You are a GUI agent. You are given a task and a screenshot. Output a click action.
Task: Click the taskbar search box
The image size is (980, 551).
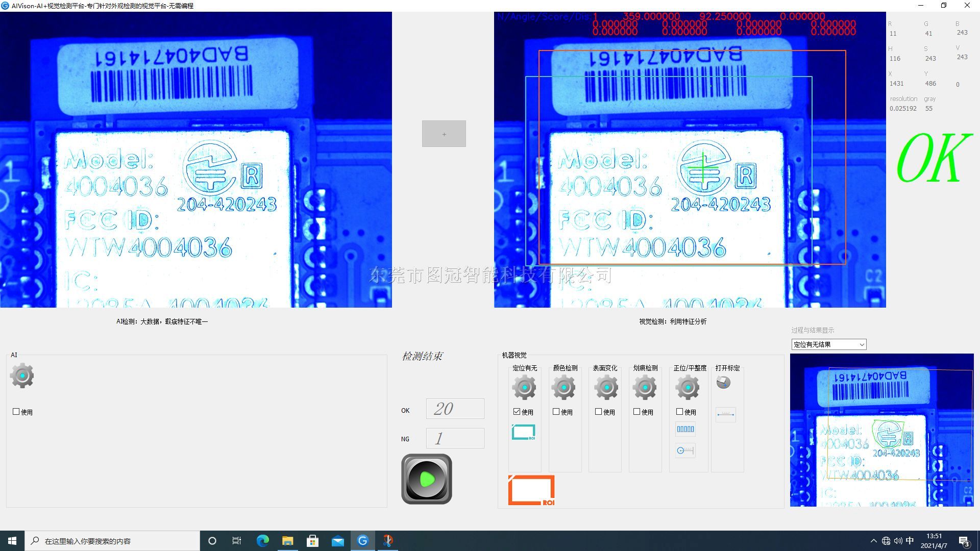tap(112, 541)
